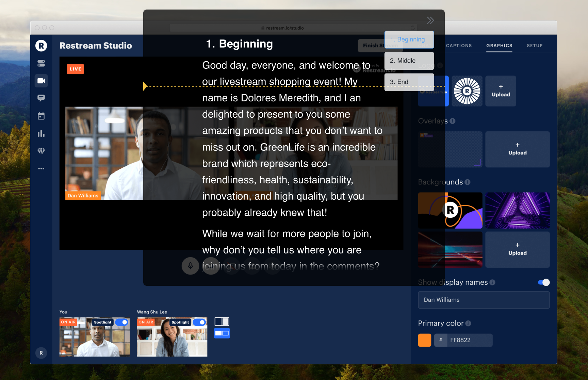The width and height of the screenshot is (588, 380).
Task: Click the LIVE badge on the stream preview
Action: pos(75,69)
